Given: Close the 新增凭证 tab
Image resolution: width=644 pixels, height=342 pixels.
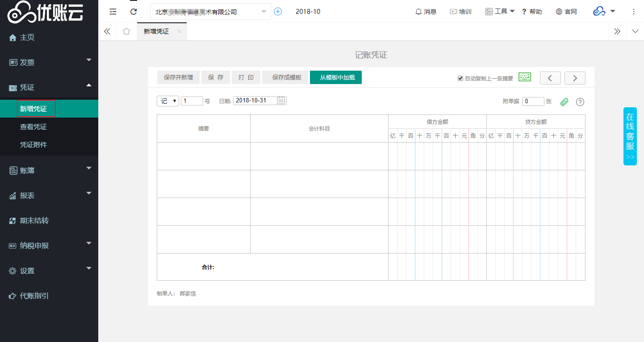Looking at the screenshot, I should [179, 31].
